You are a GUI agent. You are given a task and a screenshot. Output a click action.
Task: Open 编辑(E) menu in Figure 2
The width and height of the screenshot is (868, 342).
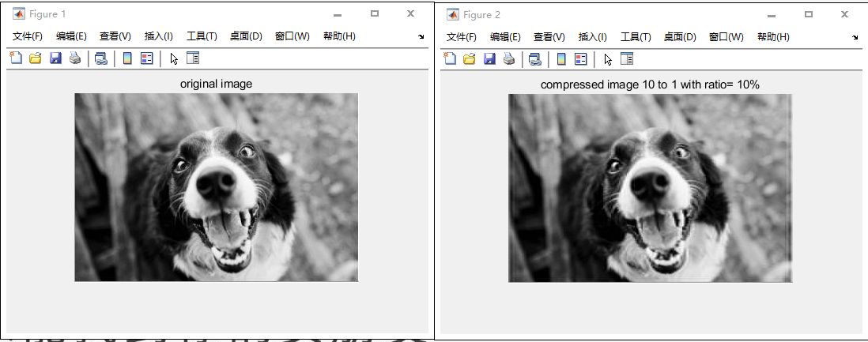click(x=505, y=37)
